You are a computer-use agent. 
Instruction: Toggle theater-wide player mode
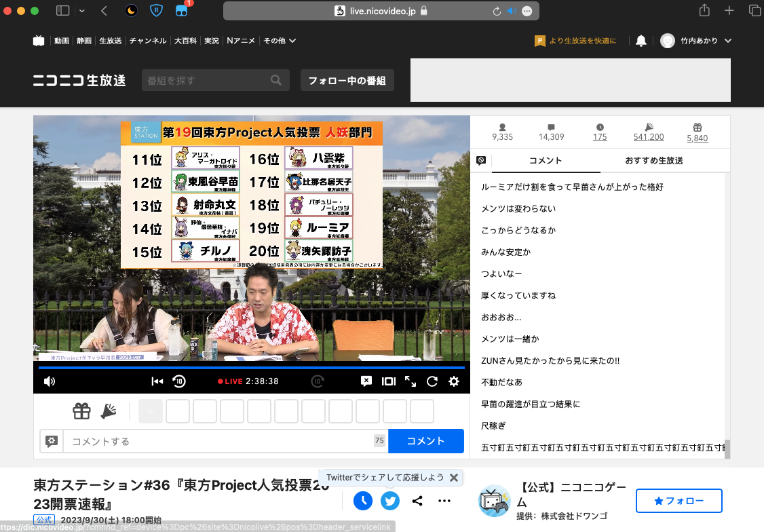click(388, 381)
